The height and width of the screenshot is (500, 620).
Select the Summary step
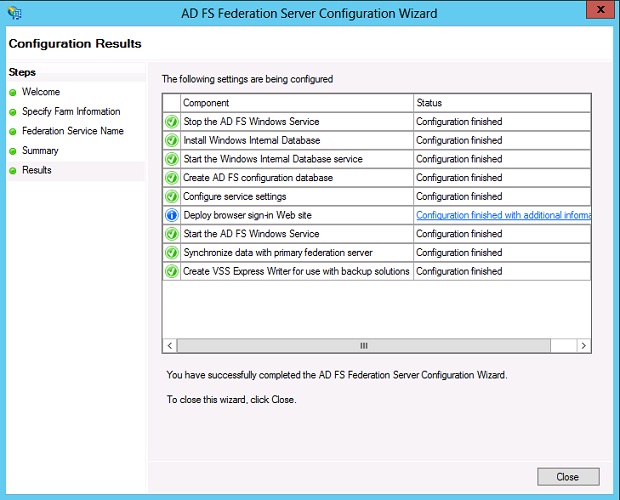point(40,151)
